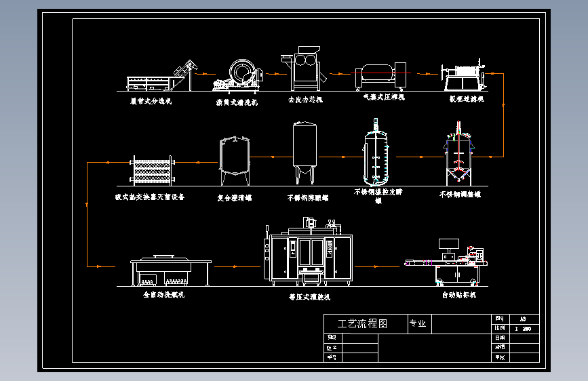Click the 'A3' drawing size cell
588x381 pixels.
coord(524,319)
